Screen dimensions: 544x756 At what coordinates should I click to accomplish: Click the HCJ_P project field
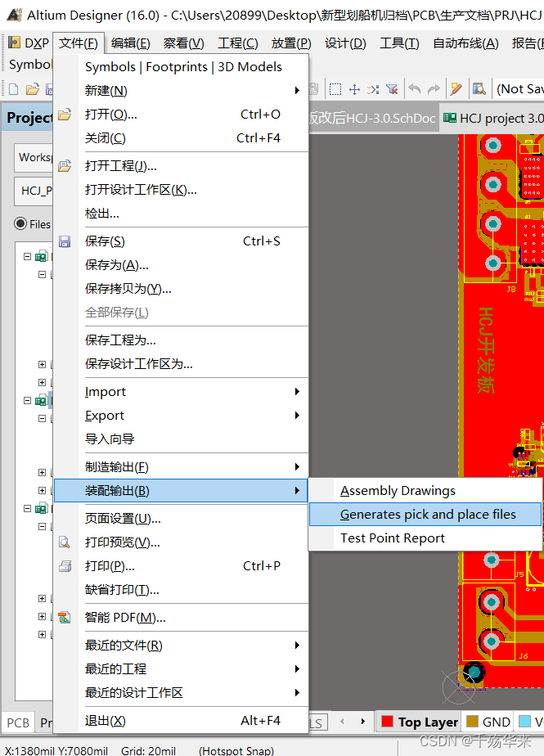(x=34, y=191)
